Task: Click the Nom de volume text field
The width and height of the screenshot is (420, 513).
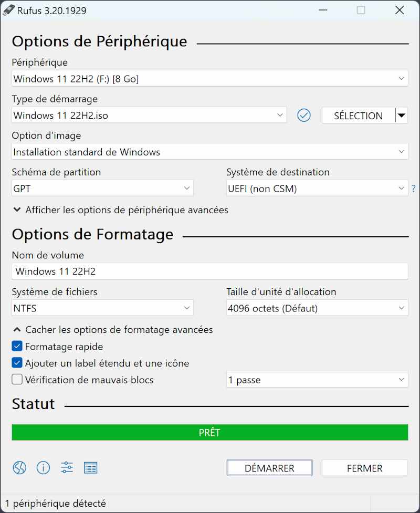Action: point(209,271)
